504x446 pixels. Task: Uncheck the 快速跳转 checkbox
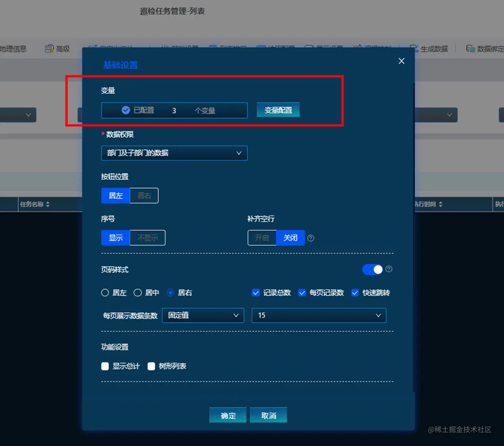pos(354,293)
